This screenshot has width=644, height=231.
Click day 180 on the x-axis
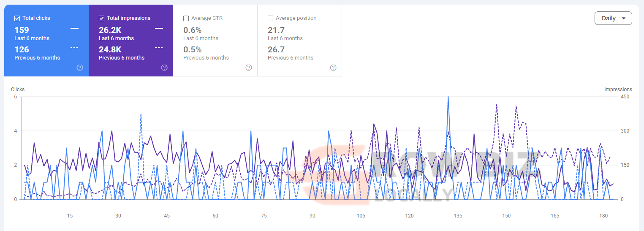[x=603, y=216]
